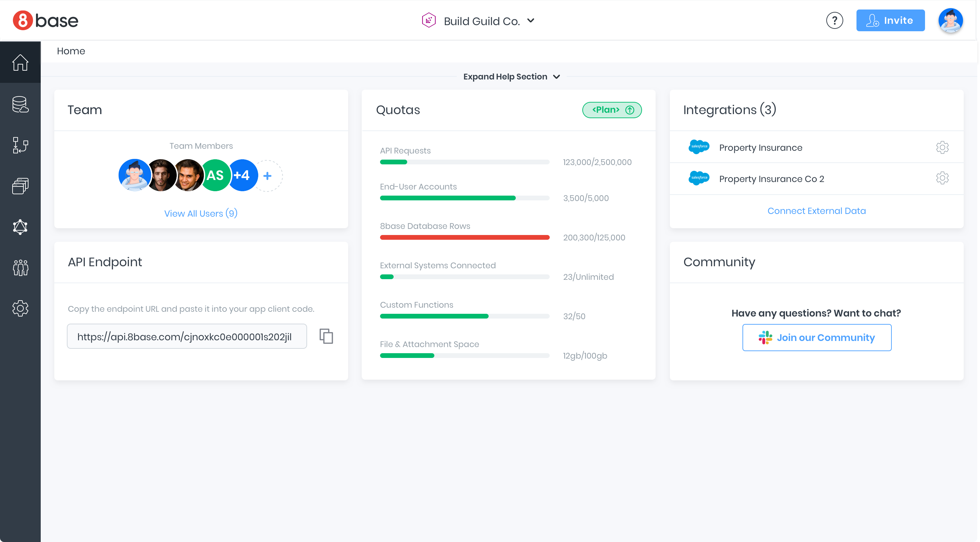Screen dimensions: 980x542
Task: Open the Logic flow sidebar icon
Action: click(20, 145)
